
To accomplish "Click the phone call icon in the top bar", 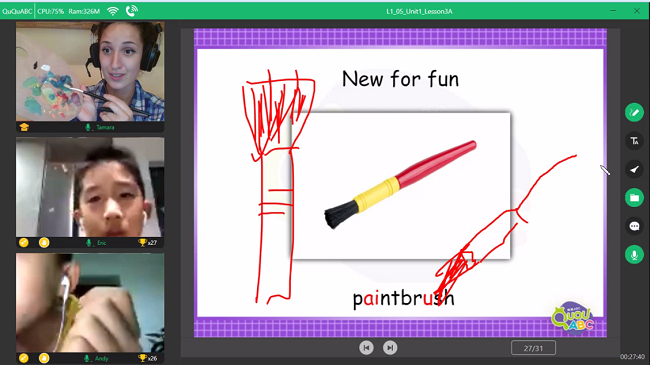I will (x=131, y=11).
